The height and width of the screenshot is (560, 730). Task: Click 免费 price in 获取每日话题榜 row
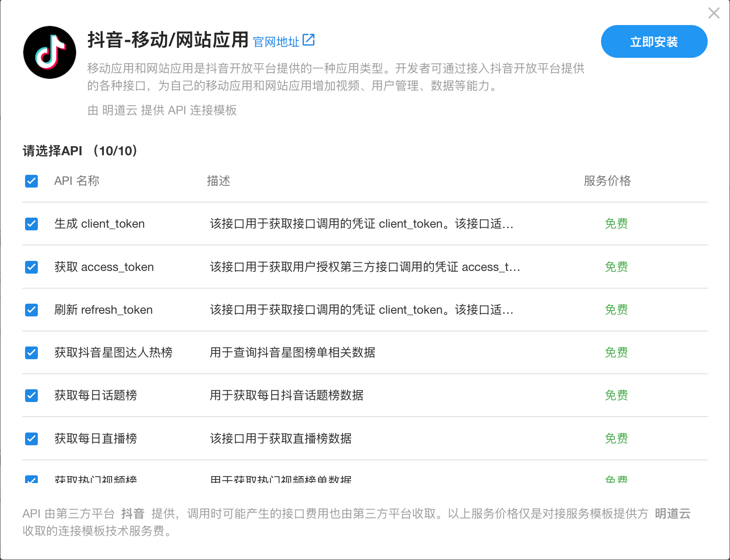(x=617, y=396)
